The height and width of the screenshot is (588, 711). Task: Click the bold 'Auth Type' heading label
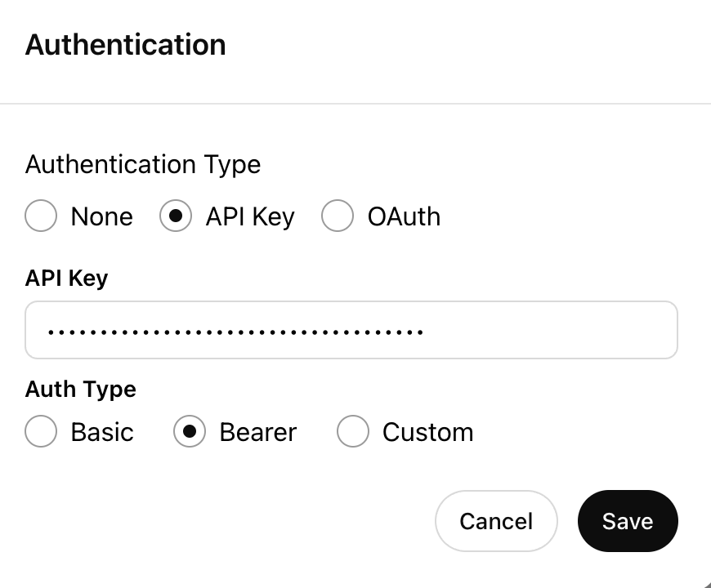tap(81, 390)
